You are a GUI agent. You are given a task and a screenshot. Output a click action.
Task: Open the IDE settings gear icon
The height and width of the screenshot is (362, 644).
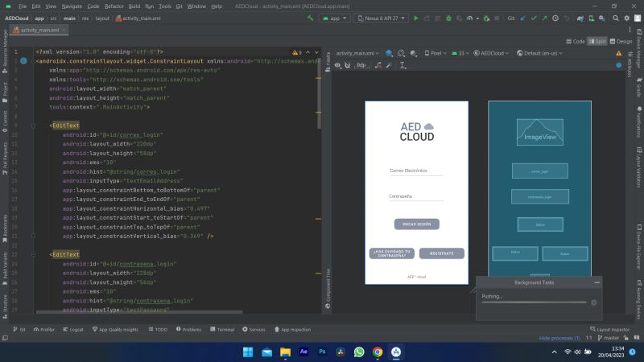click(627, 18)
